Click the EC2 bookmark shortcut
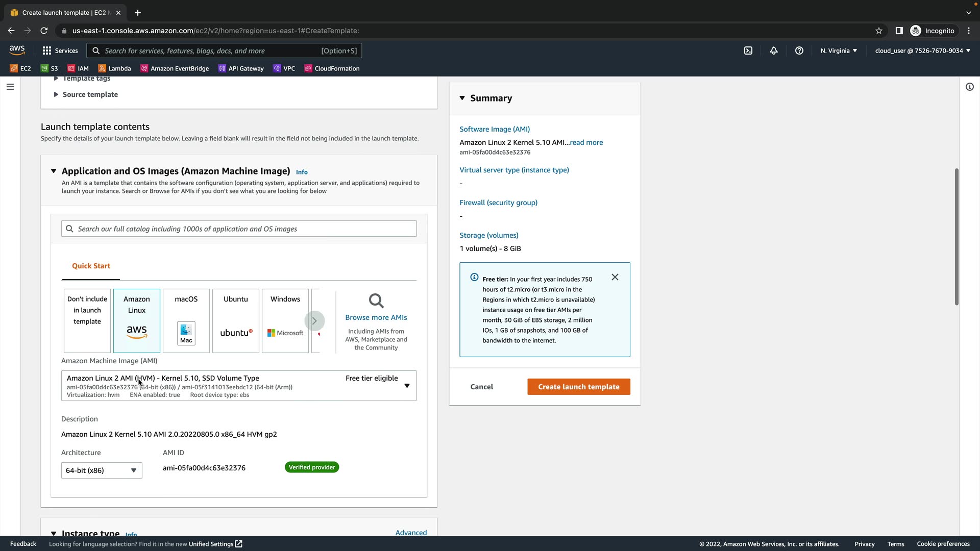 [x=20, y=68]
